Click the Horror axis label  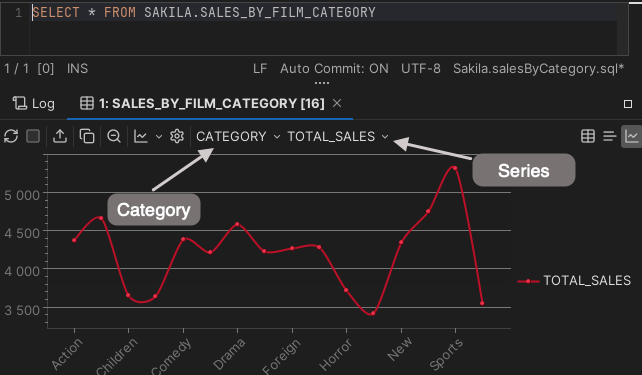click(x=335, y=355)
